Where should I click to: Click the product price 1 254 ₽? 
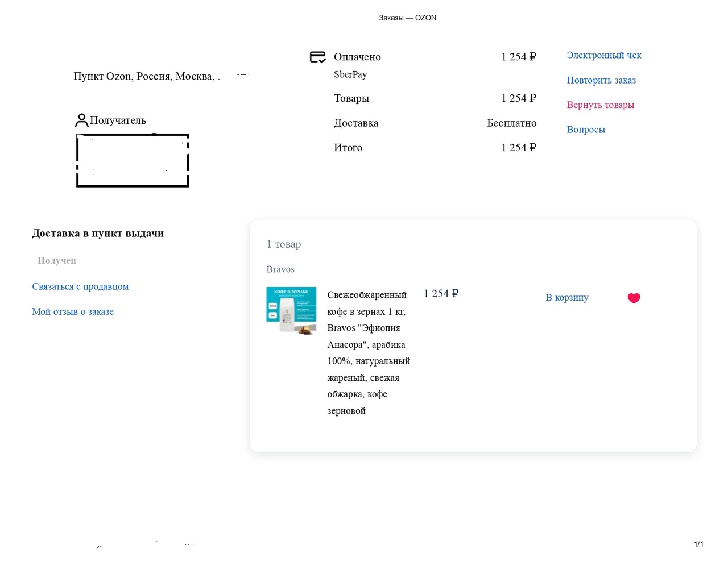click(x=441, y=293)
